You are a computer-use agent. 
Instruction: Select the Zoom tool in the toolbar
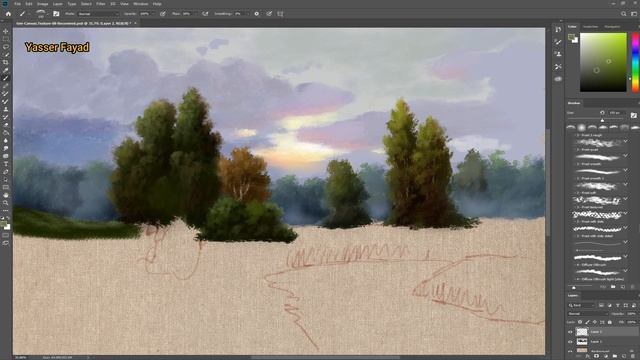(6, 203)
